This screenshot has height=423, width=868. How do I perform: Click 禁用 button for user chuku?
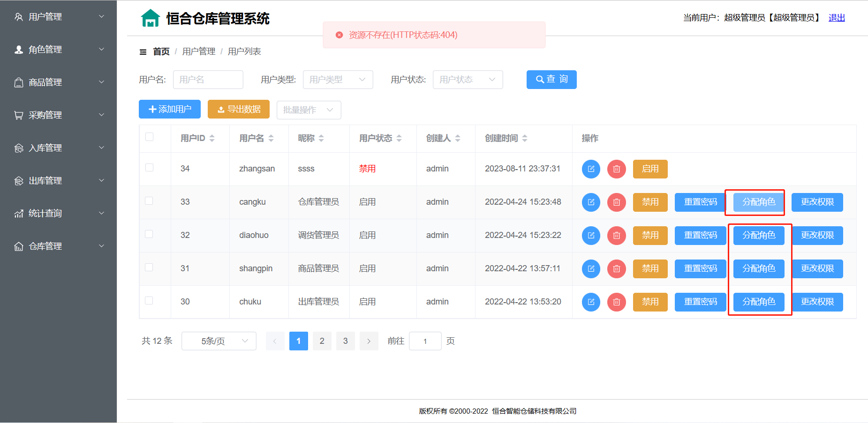(650, 302)
